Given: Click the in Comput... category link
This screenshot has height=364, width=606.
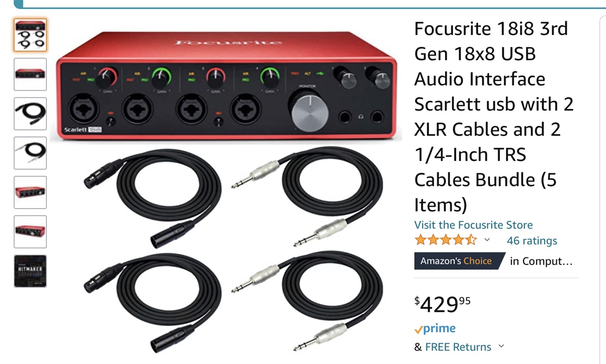Looking at the screenshot, I should (541, 261).
